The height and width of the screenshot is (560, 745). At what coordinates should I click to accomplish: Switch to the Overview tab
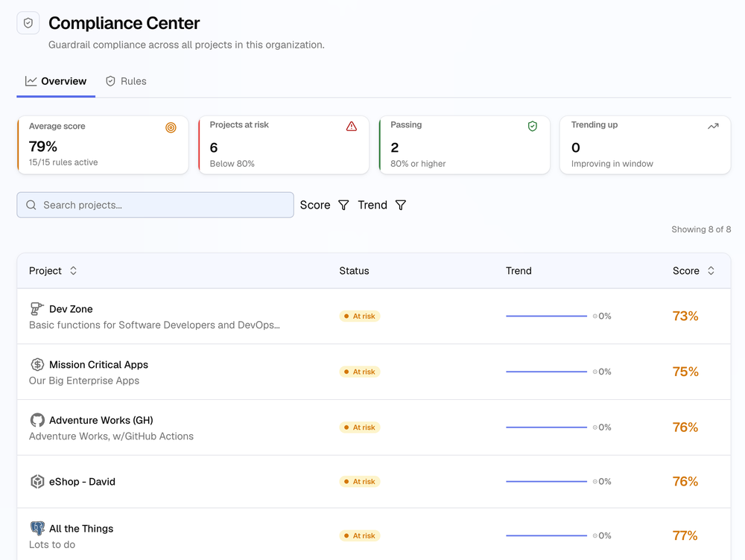(56, 81)
